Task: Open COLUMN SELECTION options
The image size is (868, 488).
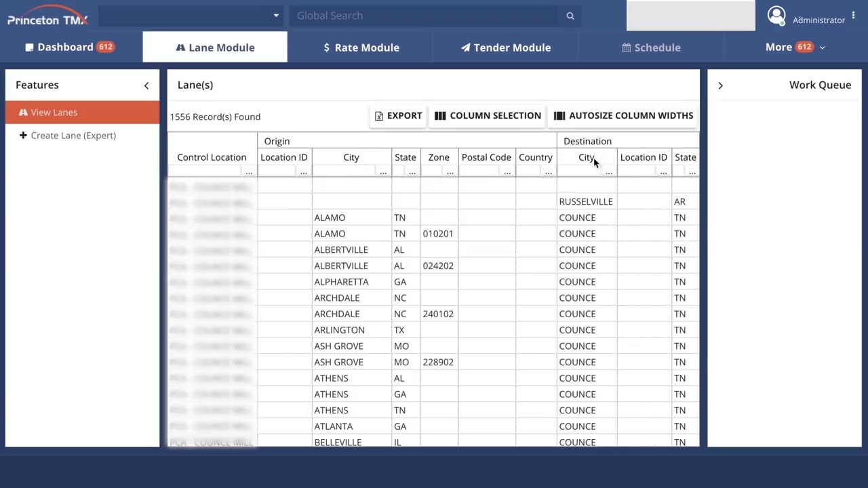Action: pos(488,116)
